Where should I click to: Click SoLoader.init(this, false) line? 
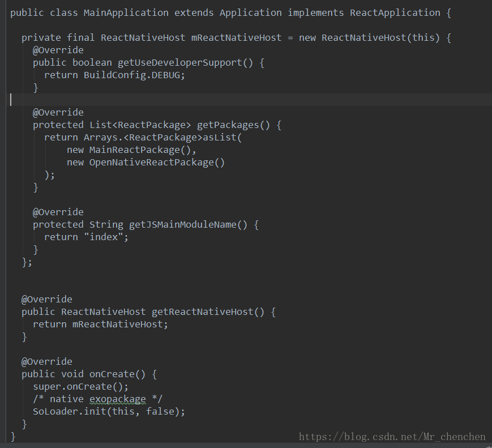pos(109,411)
